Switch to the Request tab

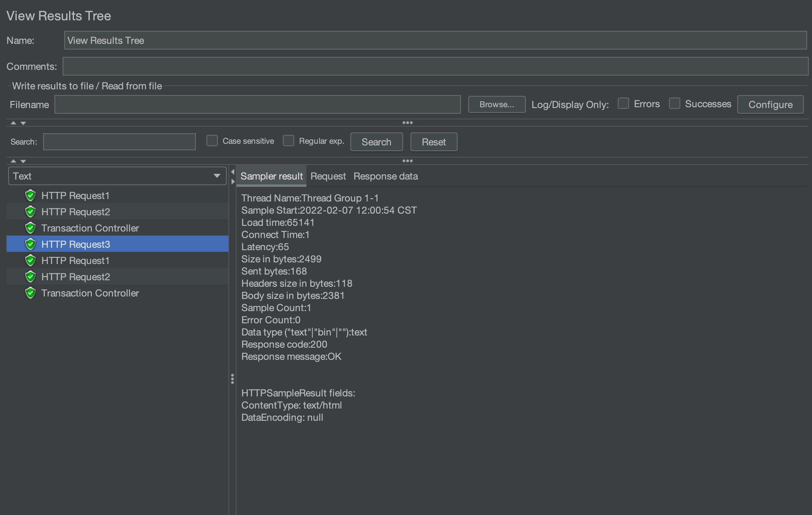click(x=328, y=176)
